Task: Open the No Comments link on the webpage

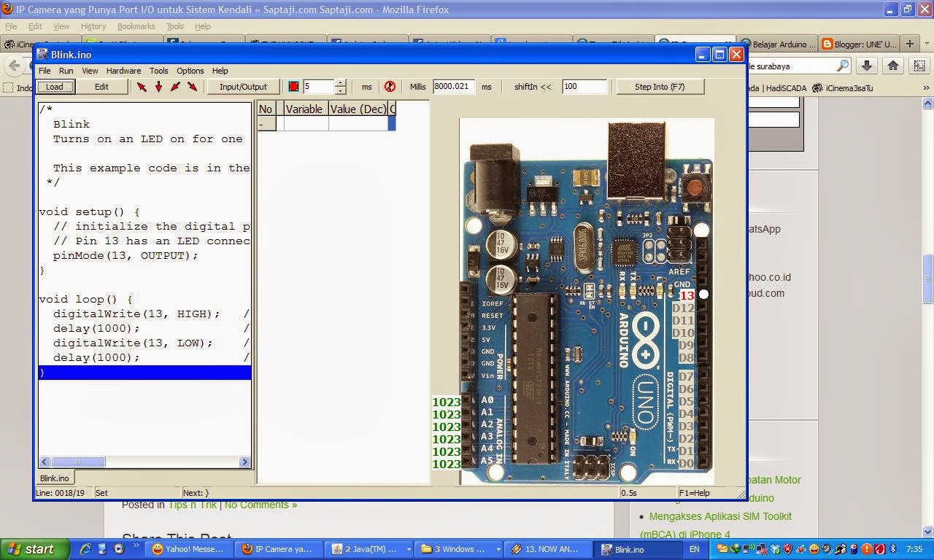Action: [260, 505]
